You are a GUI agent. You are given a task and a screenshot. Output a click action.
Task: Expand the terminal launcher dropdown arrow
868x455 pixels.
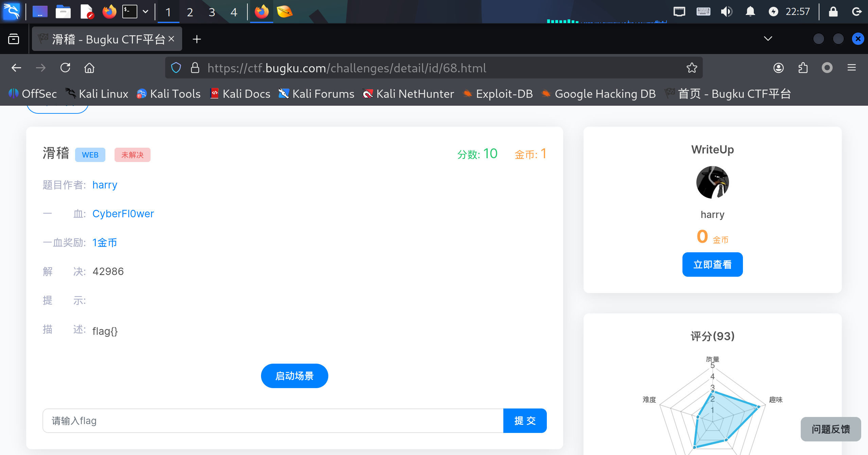point(145,12)
